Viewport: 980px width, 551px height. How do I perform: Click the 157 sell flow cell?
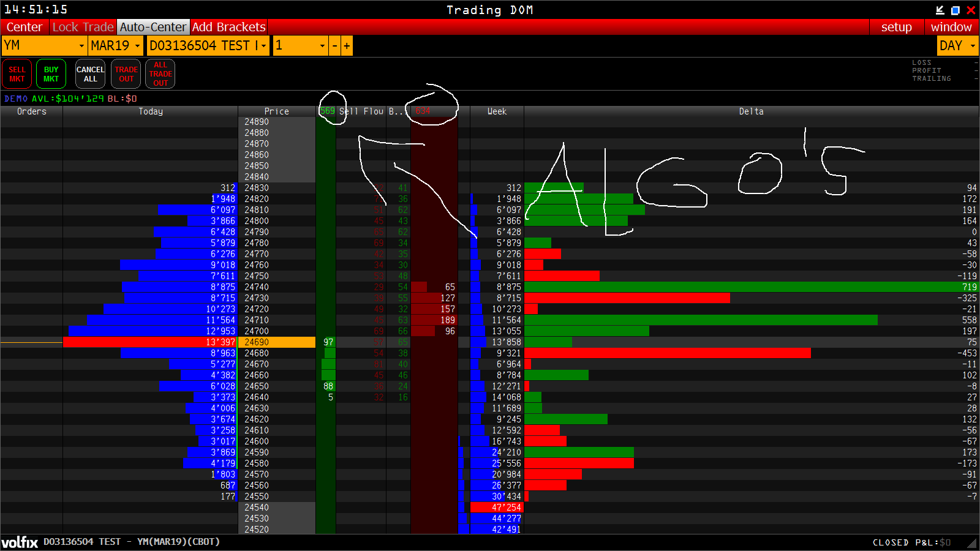[434, 309]
